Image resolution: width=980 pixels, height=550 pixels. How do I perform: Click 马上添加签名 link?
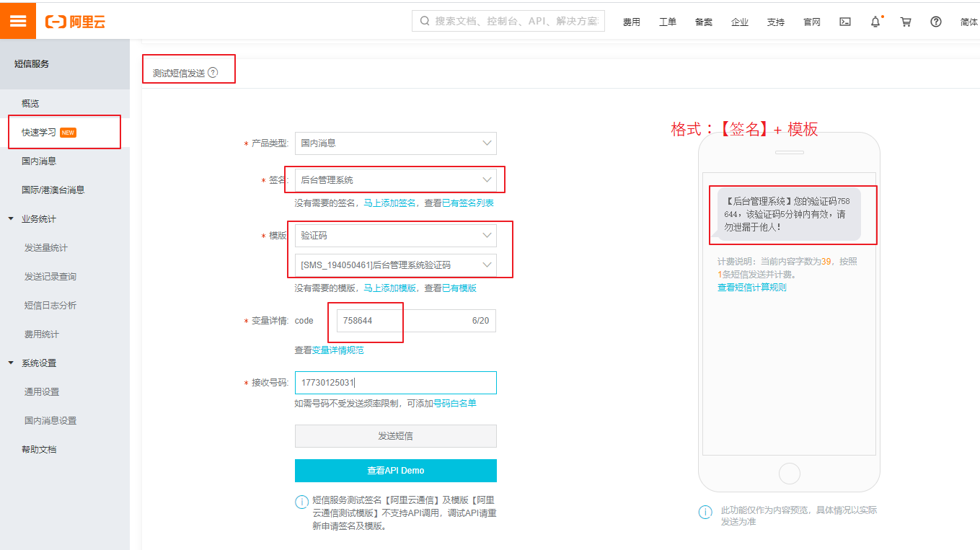click(389, 203)
